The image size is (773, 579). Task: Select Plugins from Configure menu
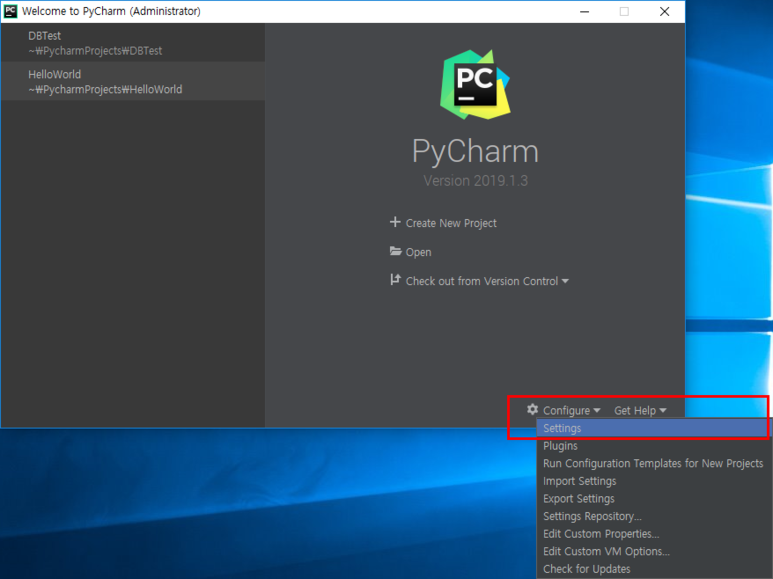point(652,446)
